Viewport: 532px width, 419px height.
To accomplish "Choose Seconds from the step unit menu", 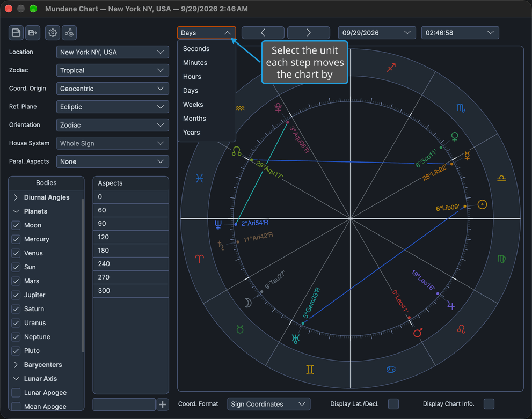I will [x=207, y=49].
